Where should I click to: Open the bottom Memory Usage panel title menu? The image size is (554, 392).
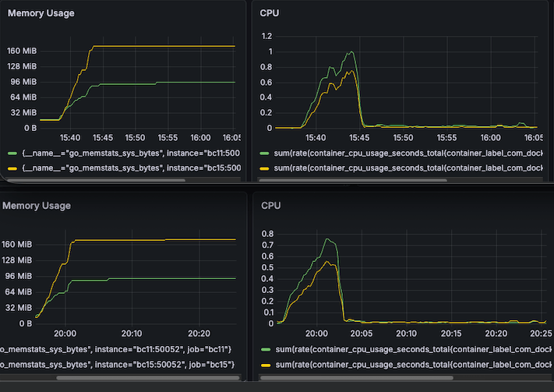[x=36, y=206]
